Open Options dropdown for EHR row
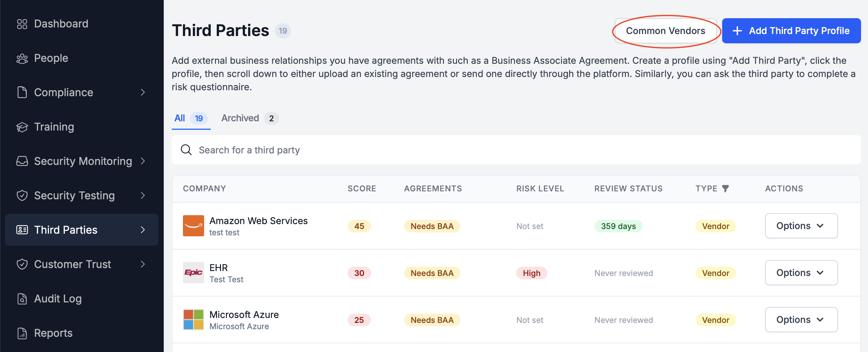 point(801,273)
